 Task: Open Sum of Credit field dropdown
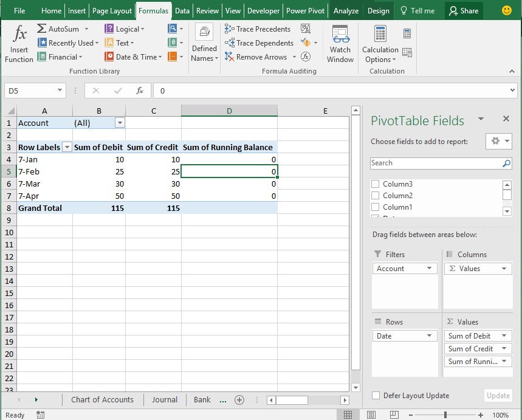click(504, 348)
